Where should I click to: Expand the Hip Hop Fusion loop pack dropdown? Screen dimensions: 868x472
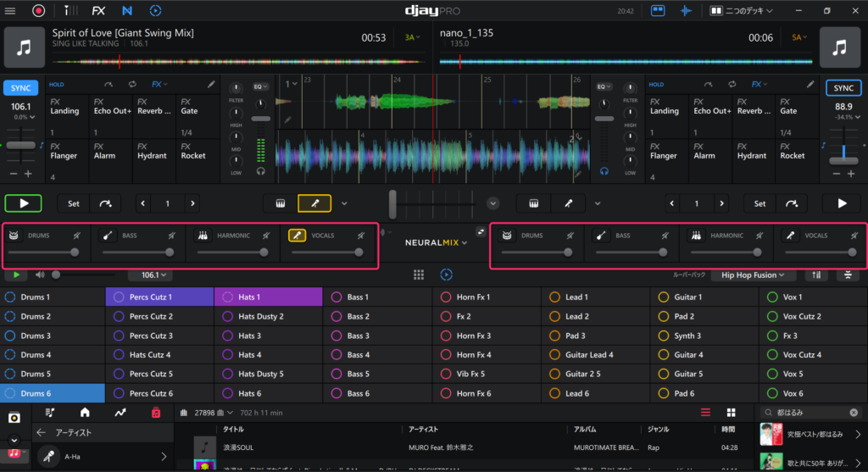click(x=752, y=275)
